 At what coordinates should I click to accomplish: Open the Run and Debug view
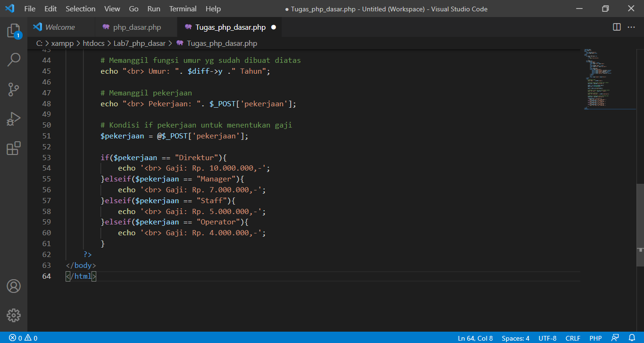click(13, 119)
